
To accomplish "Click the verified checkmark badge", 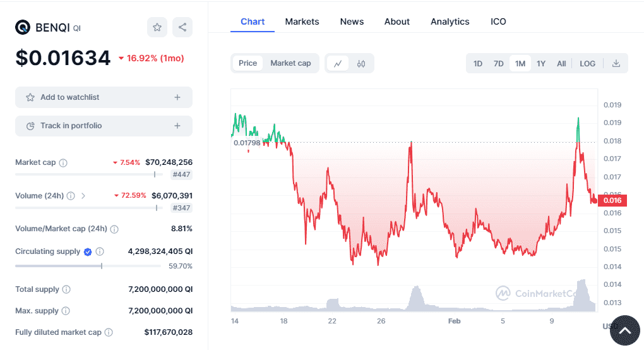I will pos(88,252).
